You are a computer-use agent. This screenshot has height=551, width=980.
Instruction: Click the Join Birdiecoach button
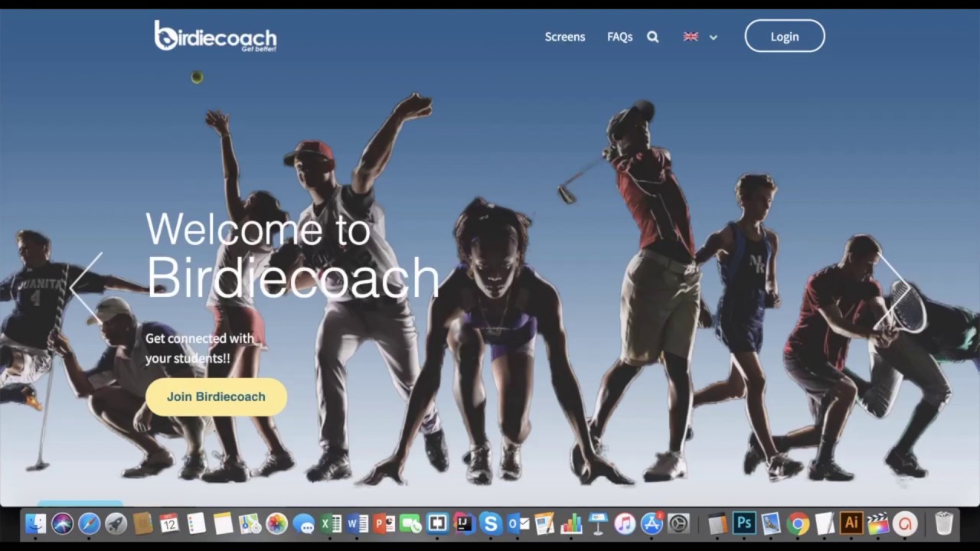216,396
